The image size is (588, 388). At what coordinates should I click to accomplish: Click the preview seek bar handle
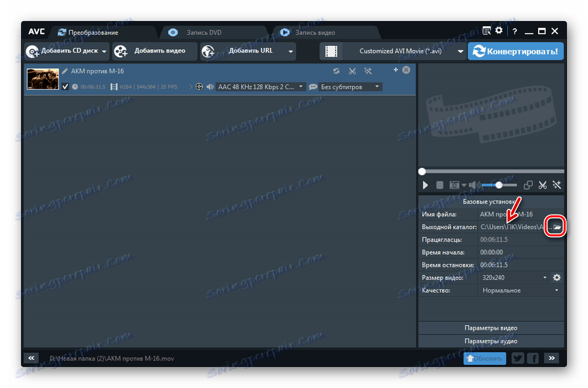pyautogui.click(x=422, y=171)
